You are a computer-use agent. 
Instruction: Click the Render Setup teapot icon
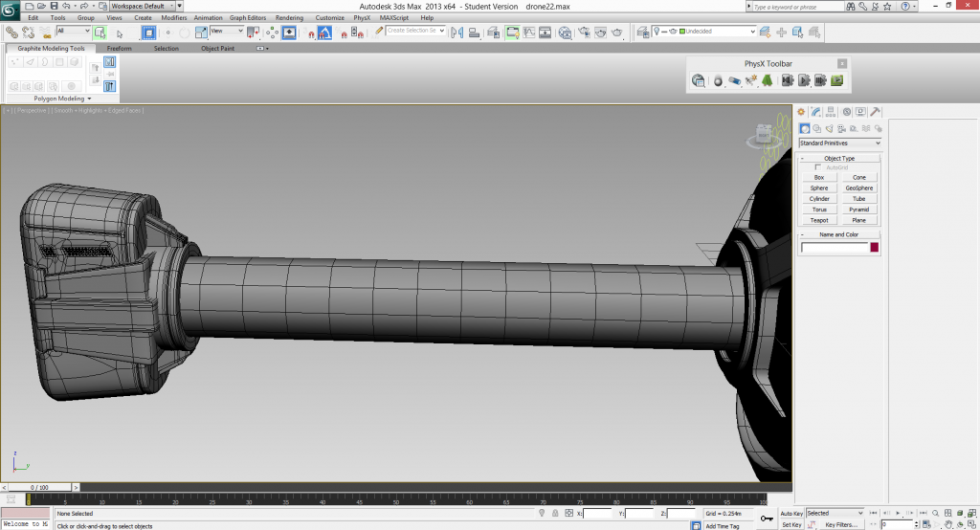(584, 32)
